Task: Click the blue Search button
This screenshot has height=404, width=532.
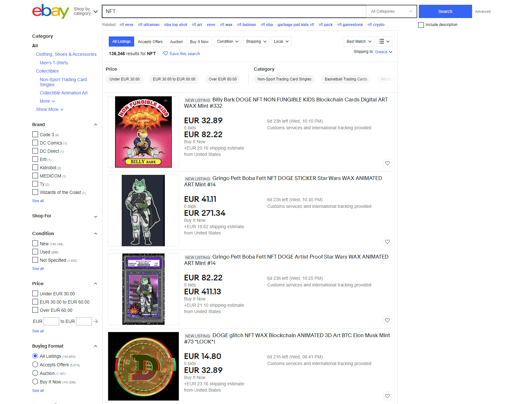Action: pyautogui.click(x=445, y=11)
